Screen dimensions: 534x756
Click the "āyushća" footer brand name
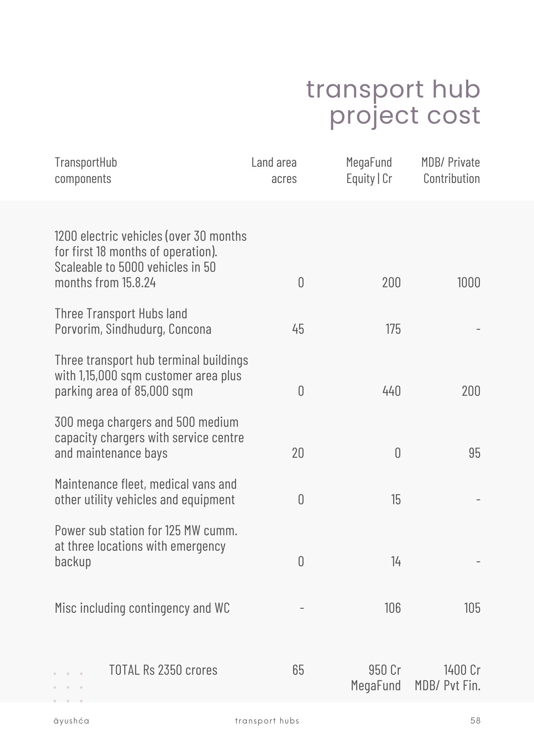coord(71,721)
